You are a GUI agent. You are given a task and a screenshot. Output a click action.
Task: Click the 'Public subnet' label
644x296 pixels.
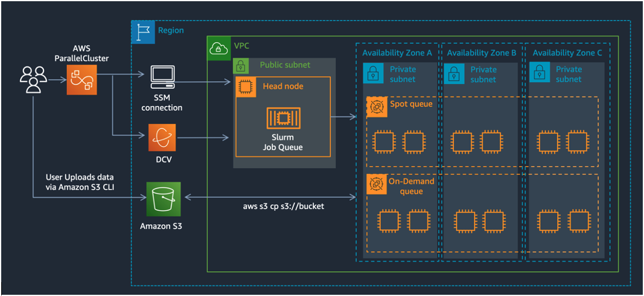(285, 65)
